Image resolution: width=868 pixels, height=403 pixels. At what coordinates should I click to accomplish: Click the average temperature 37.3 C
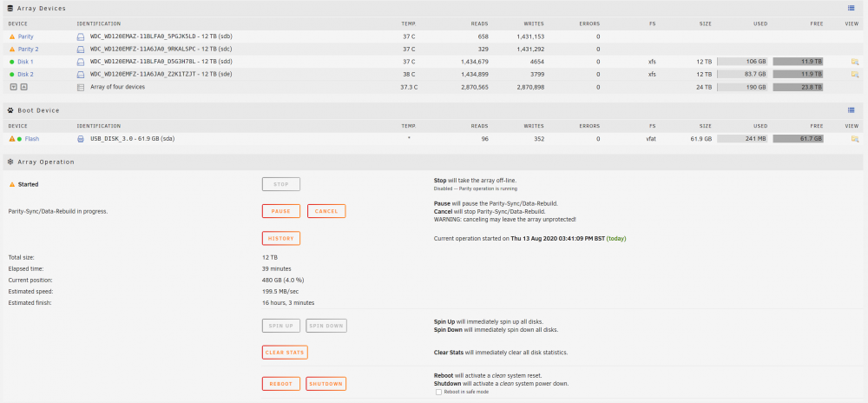[409, 88]
